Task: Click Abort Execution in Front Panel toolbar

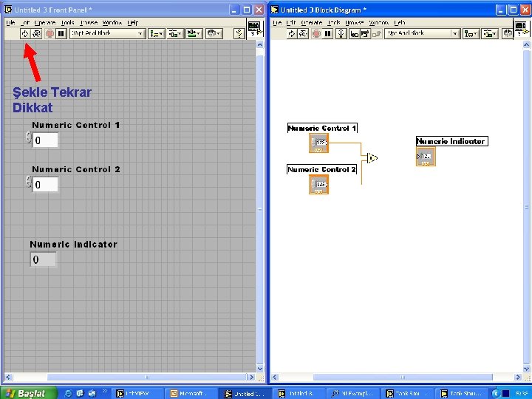Action: click(x=50, y=33)
